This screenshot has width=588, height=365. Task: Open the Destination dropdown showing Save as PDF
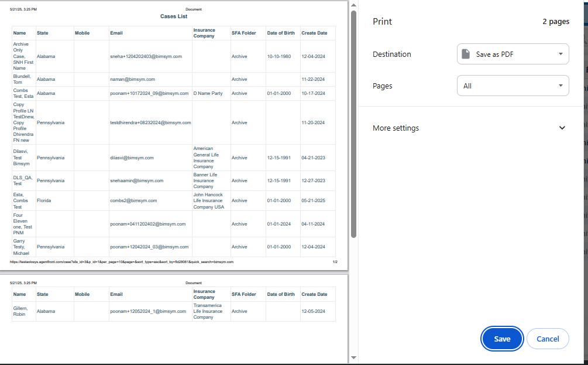coord(513,54)
